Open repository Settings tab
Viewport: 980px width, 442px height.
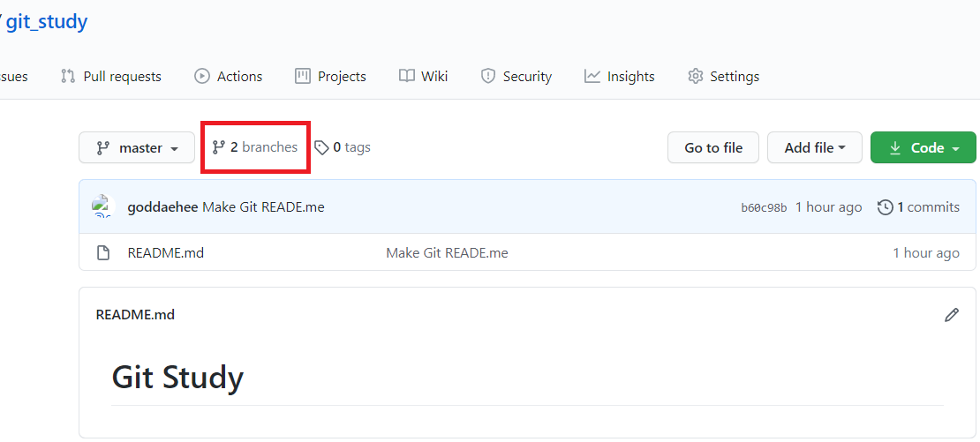click(723, 76)
